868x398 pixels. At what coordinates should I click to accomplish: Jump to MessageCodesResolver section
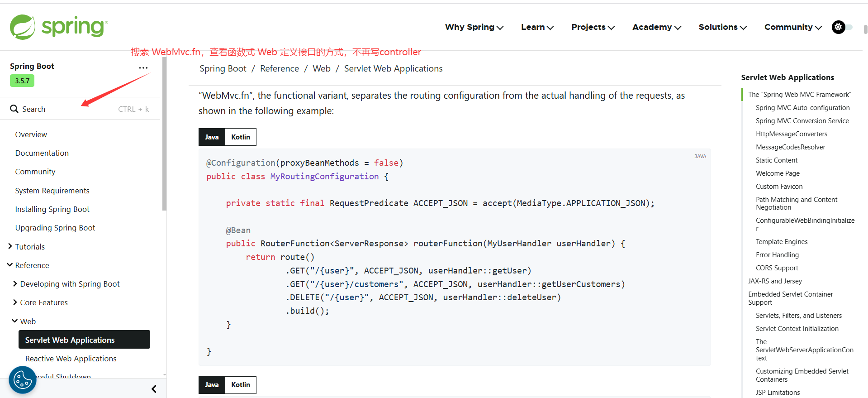[x=791, y=147]
